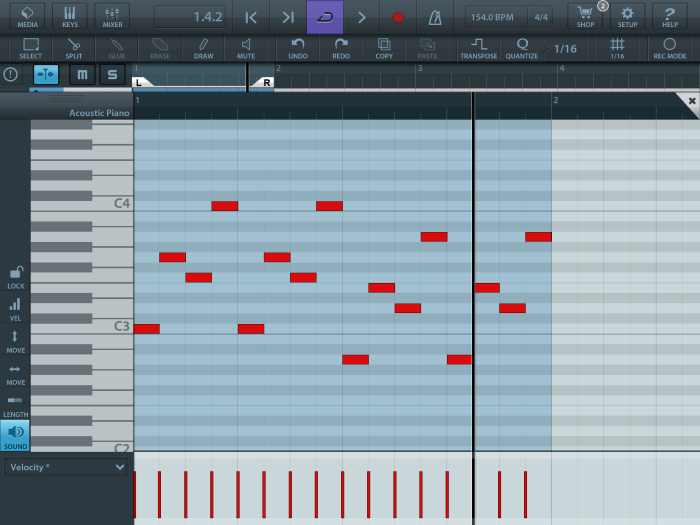
Task: Click the track inspector info icon
Action: 10,74
